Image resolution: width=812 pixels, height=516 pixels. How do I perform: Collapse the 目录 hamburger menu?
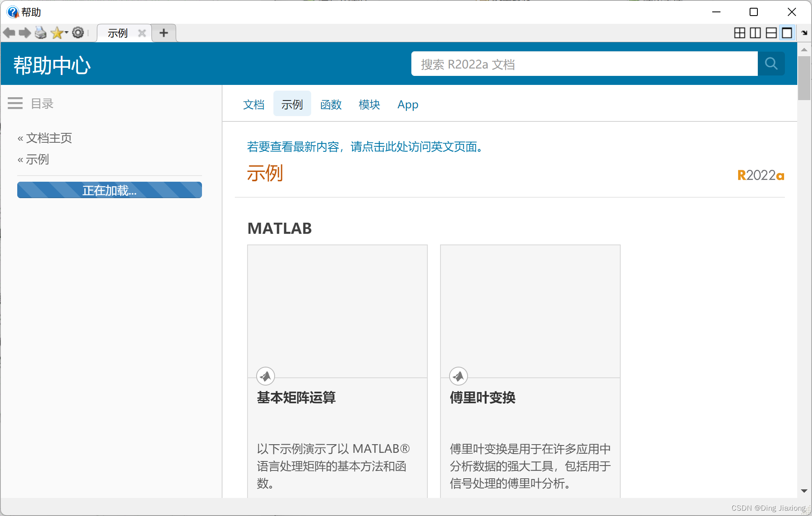15,103
